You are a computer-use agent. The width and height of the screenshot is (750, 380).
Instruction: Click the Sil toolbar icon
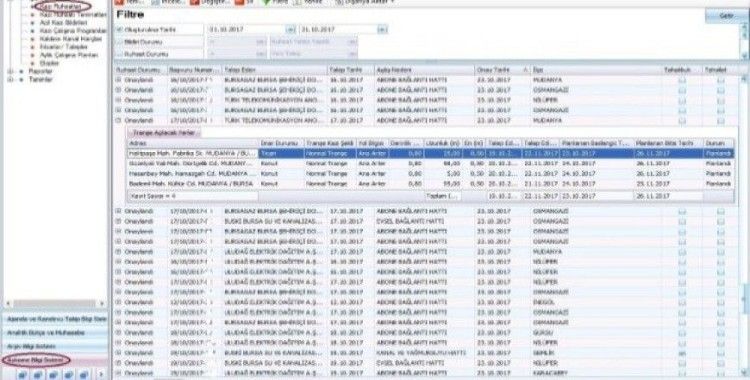[239, 2]
